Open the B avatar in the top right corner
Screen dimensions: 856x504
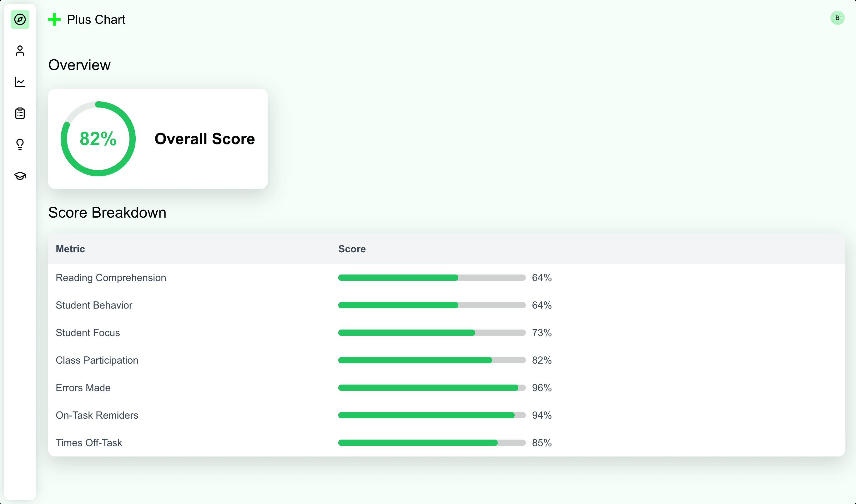point(837,18)
